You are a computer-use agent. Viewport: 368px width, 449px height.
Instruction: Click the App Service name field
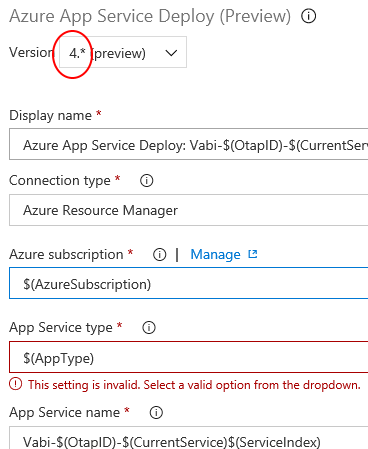point(189,438)
